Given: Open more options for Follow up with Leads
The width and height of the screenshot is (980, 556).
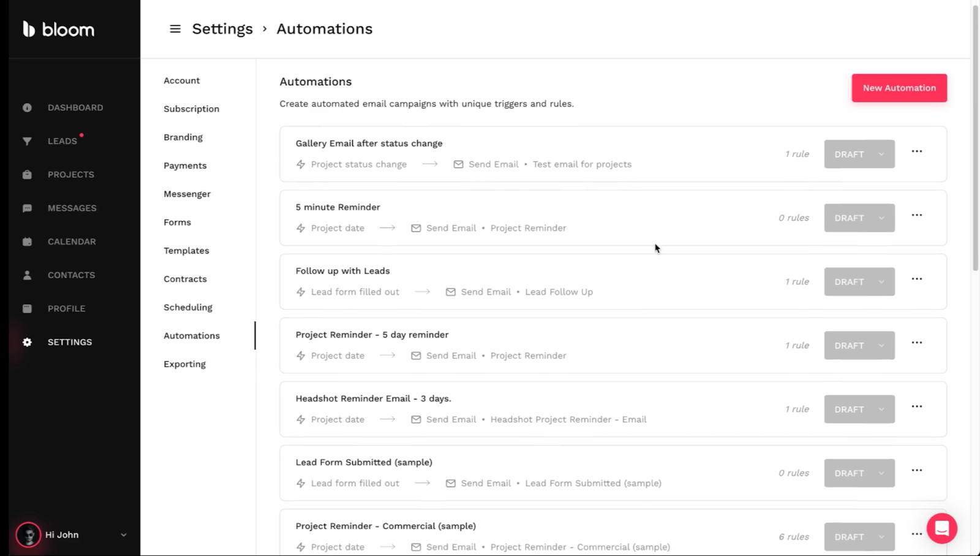Looking at the screenshot, I should (916, 279).
